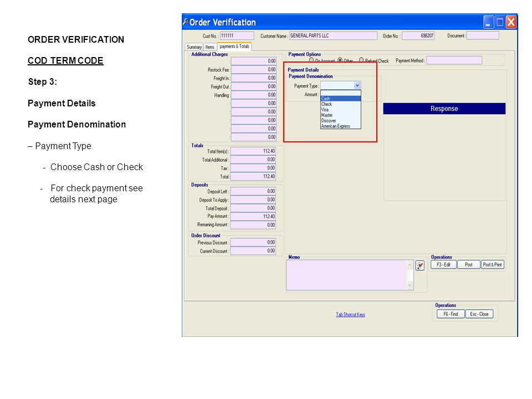Click the Payment Method field

(x=454, y=60)
